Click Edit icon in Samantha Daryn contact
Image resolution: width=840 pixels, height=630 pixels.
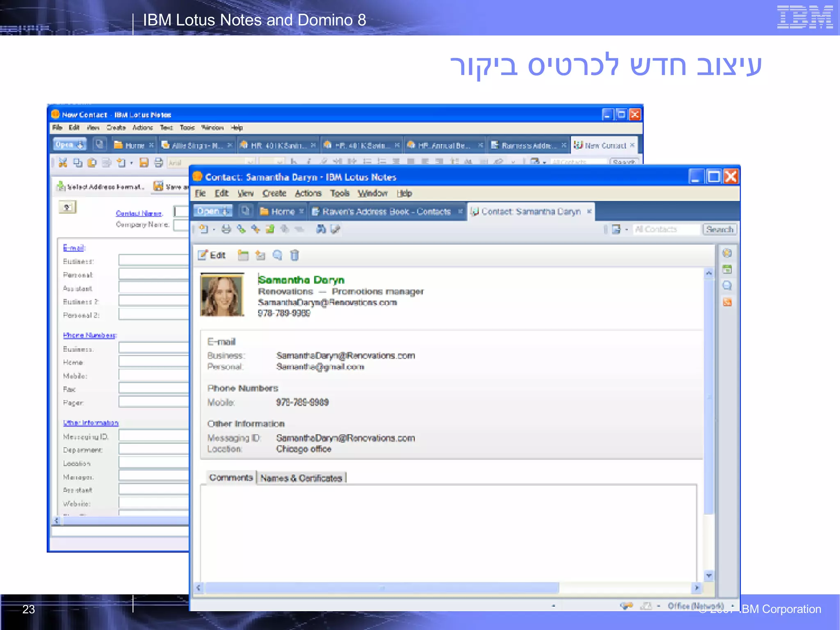coord(212,255)
